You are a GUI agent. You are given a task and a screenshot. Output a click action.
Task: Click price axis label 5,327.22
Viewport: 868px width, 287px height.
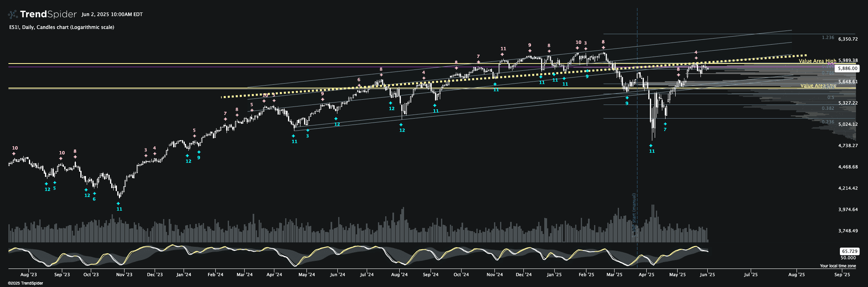pyautogui.click(x=848, y=103)
